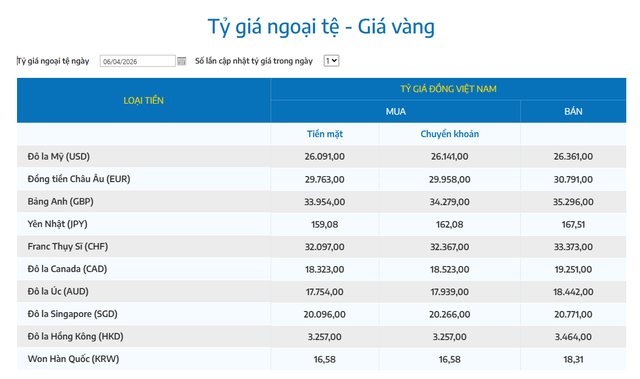Click CAD sell value 19.251,00
This screenshot has height=379, width=640.
click(573, 269)
